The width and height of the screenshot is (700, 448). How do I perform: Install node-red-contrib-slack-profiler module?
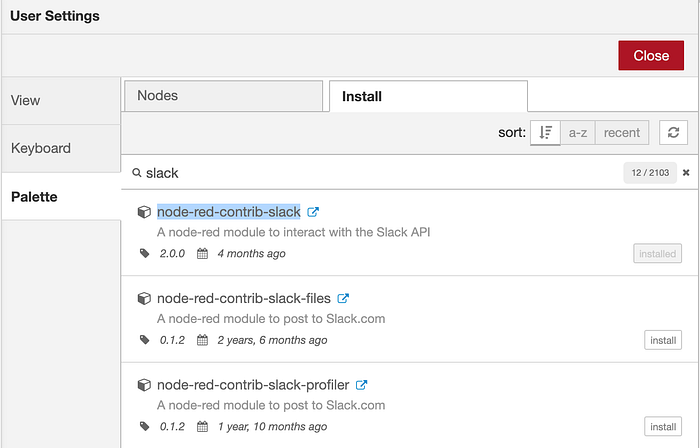(x=662, y=427)
